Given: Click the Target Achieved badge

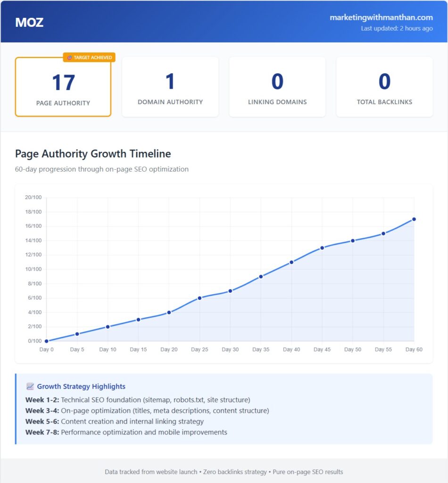Looking at the screenshot, I should click(89, 57).
